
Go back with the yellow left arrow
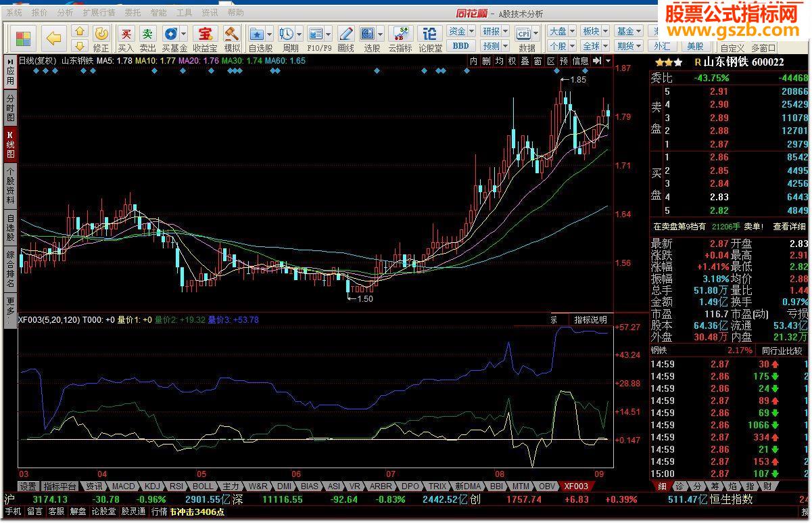click(53, 38)
